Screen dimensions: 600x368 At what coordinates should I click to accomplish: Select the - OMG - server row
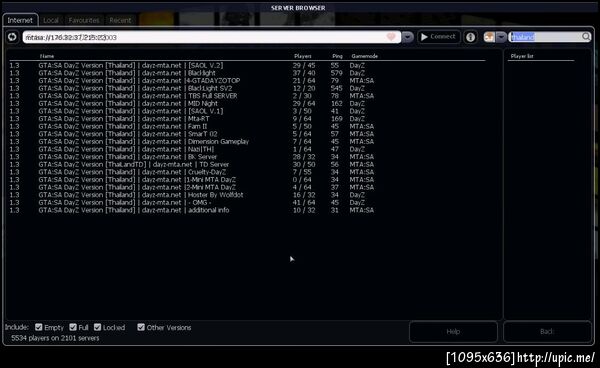[247, 202]
